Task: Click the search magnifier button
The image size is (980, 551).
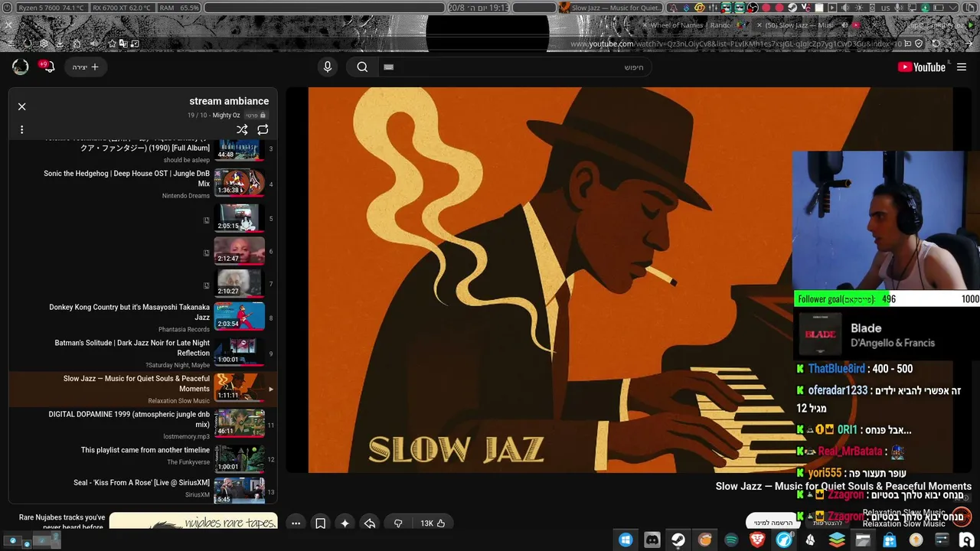Action: (363, 67)
